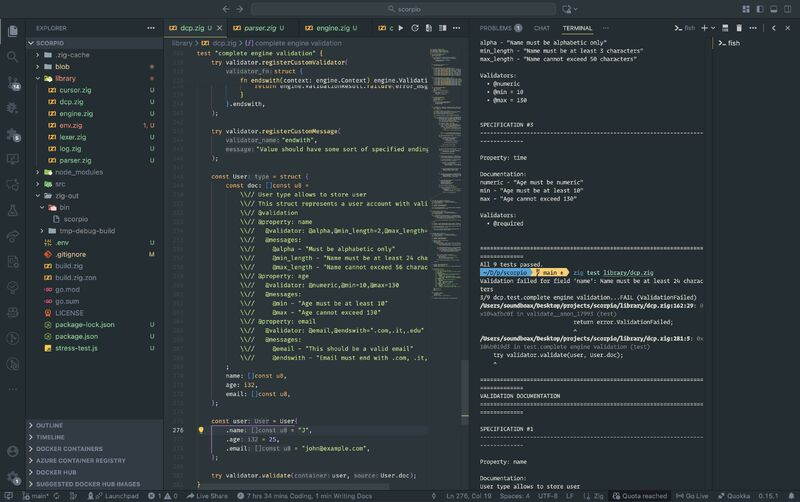Select the TERMINAL panel tab

tap(578, 28)
